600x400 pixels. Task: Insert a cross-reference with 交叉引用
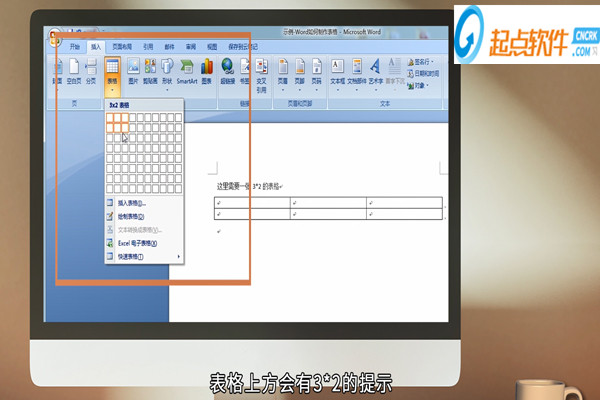(x=261, y=77)
